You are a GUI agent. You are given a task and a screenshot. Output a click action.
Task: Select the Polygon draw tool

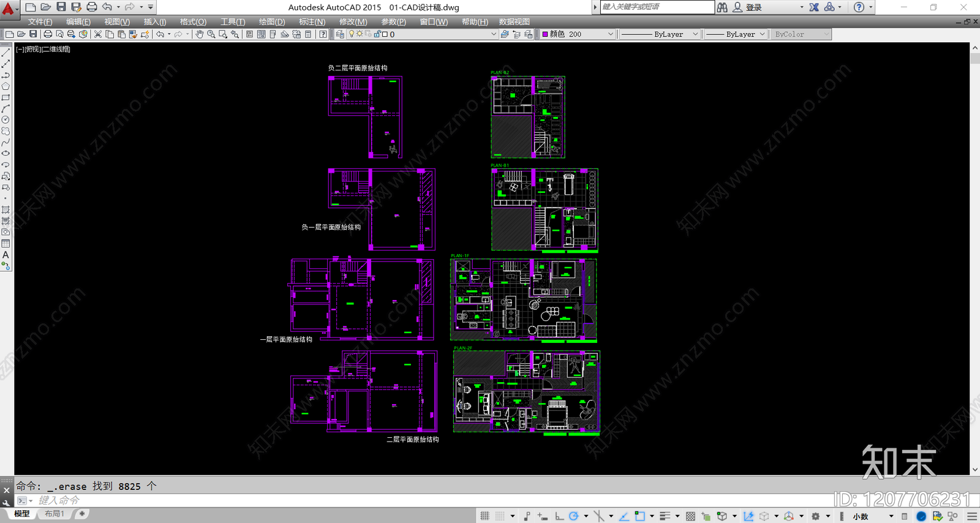[x=6, y=86]
